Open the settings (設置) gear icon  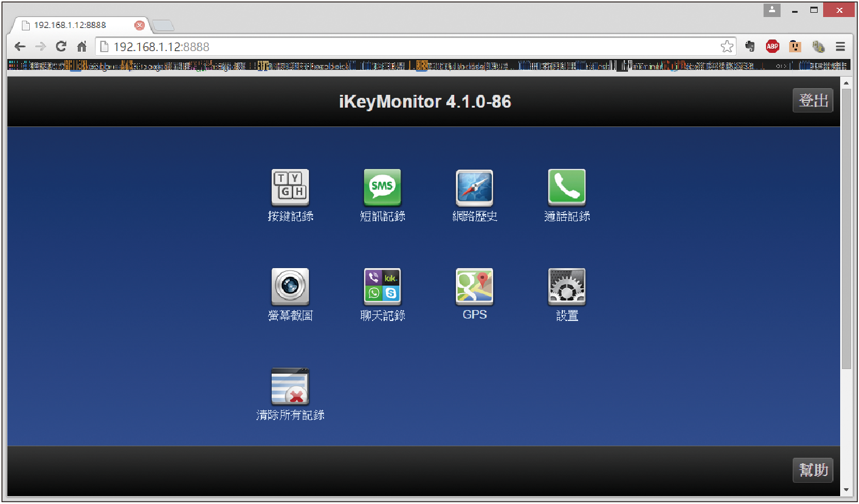pos(567,286)
